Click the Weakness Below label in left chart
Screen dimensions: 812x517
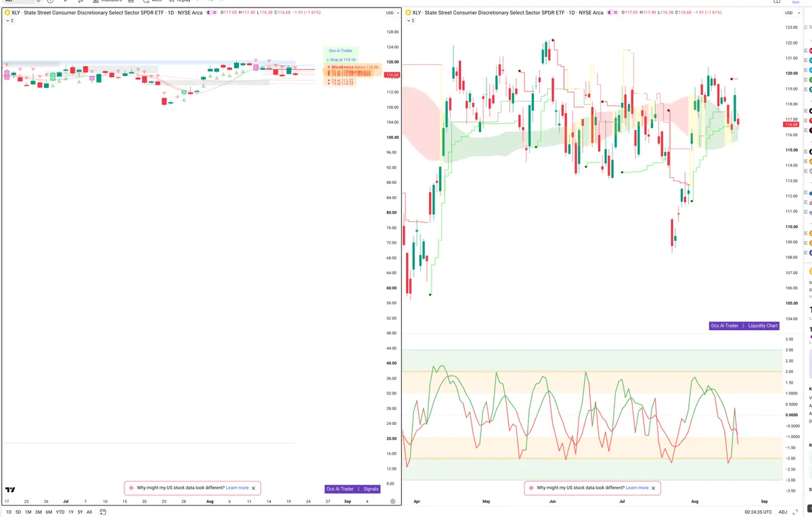click(355, 67)
